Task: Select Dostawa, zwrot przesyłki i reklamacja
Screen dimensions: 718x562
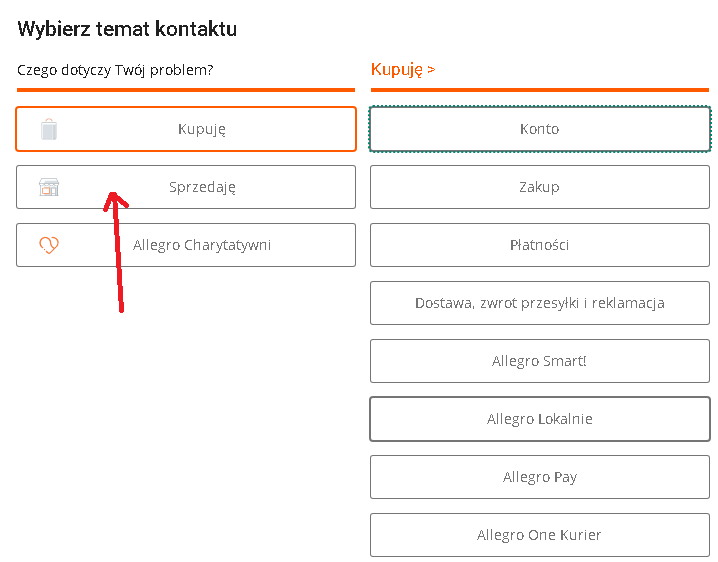Action: (x=540, y=303)
